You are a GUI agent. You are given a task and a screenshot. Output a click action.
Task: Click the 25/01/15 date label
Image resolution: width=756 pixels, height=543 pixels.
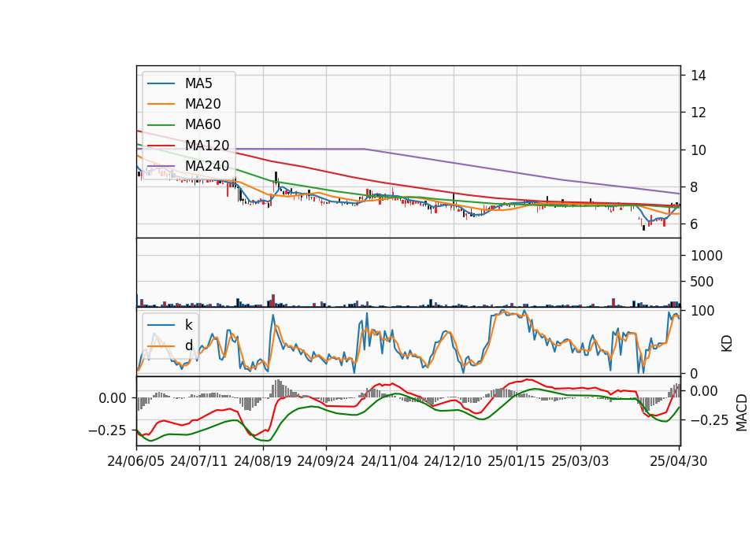517,461
